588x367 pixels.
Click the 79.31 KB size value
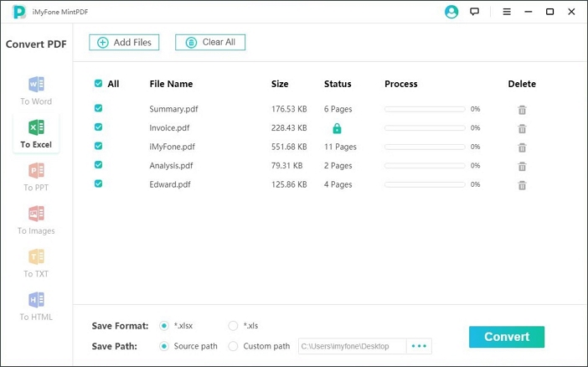click(286, 166)
